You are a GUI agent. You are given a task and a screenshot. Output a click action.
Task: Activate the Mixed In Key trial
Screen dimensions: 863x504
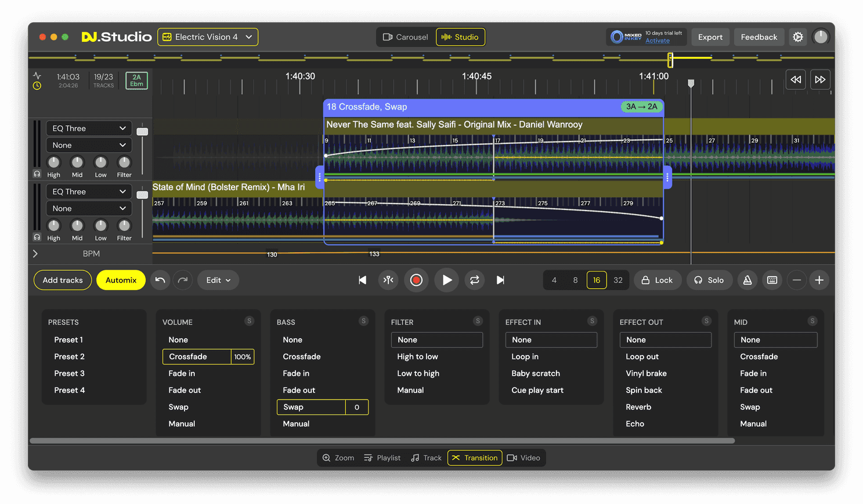[x=659, y=41]
